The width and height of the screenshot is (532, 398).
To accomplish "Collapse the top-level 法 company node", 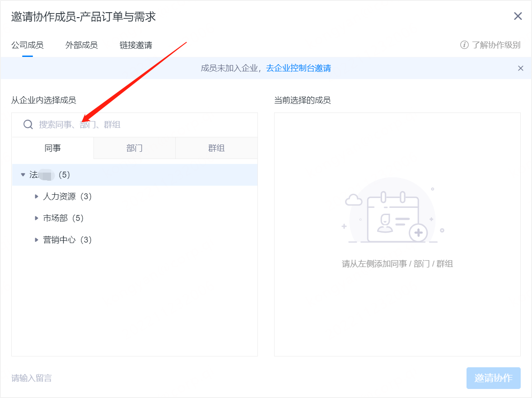I will click(x=23, y=175).
